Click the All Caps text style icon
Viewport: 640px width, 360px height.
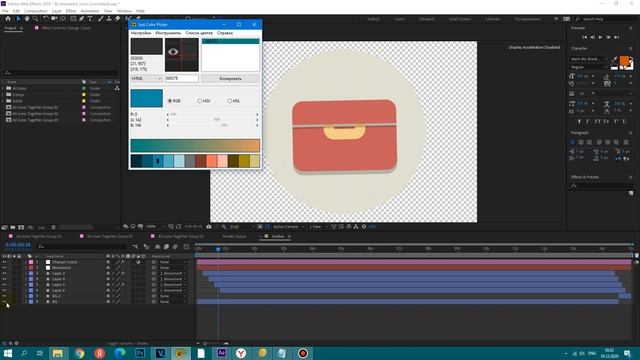click(598, 122)
